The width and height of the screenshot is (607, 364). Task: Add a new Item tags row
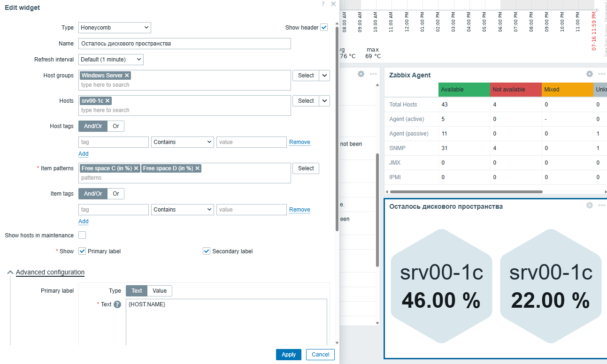(84, 221)
